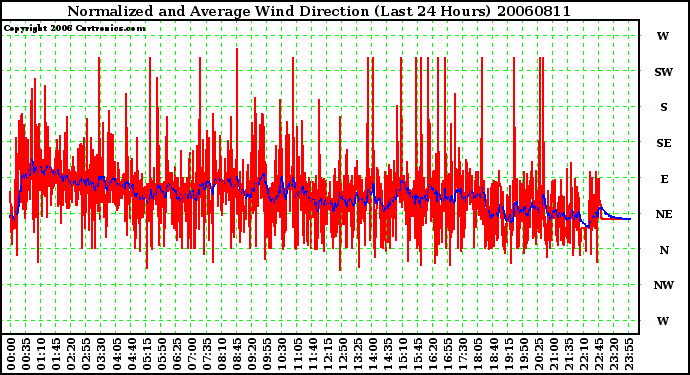Click the 00:00 time label
Image resolution: width=690 pixels, height=375 pixels.
pyautogui.click(x=11, y=354)
